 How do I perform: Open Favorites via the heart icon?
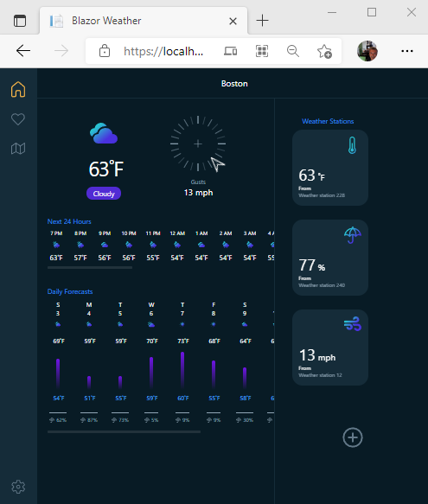coord(18,119)
